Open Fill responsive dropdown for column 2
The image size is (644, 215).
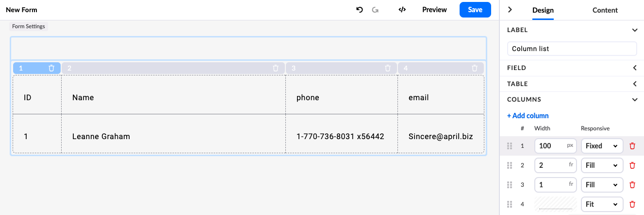point(602,165)
